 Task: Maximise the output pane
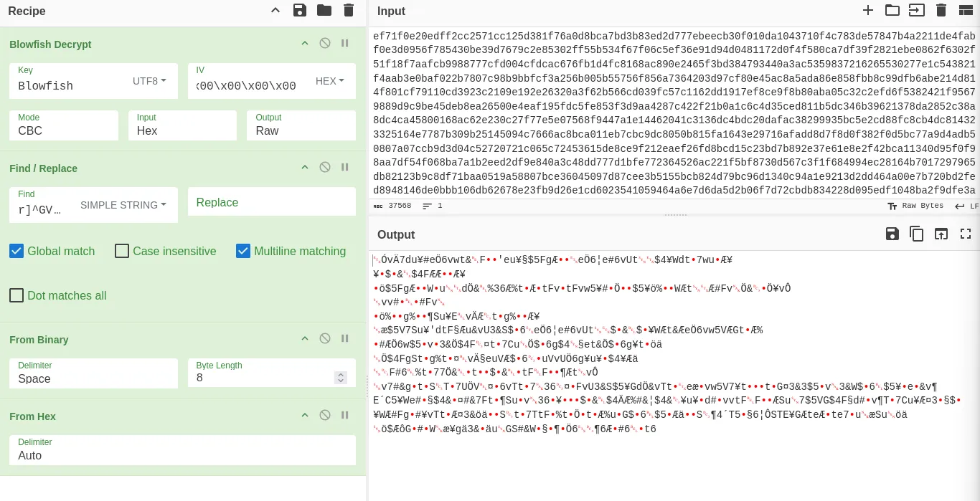[966, 234]
